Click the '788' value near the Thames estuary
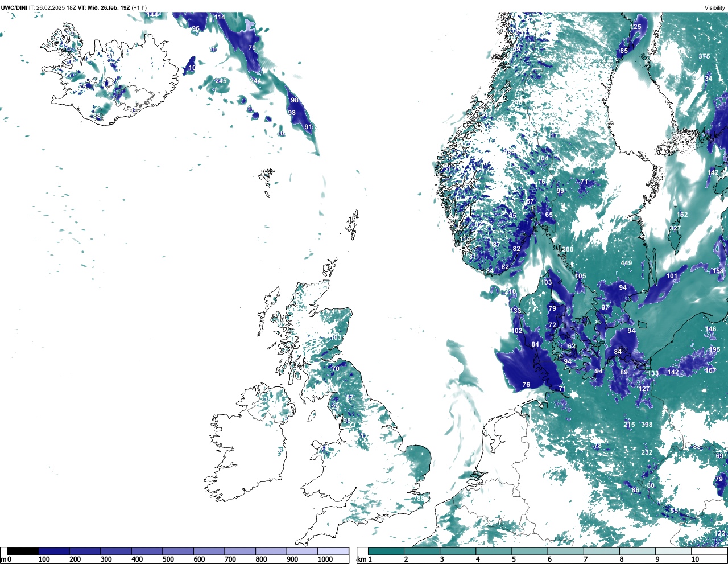Image resolution: width=728 pixels, height=564 pixels. 419,499
